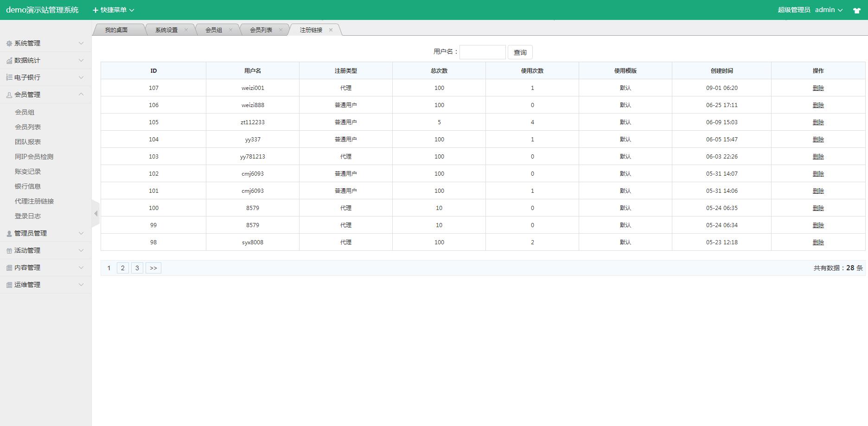868x426 pixels.
Task: Open 团队报表 in the sidebar
Action: pyautogui.click(x=28, y=142)
